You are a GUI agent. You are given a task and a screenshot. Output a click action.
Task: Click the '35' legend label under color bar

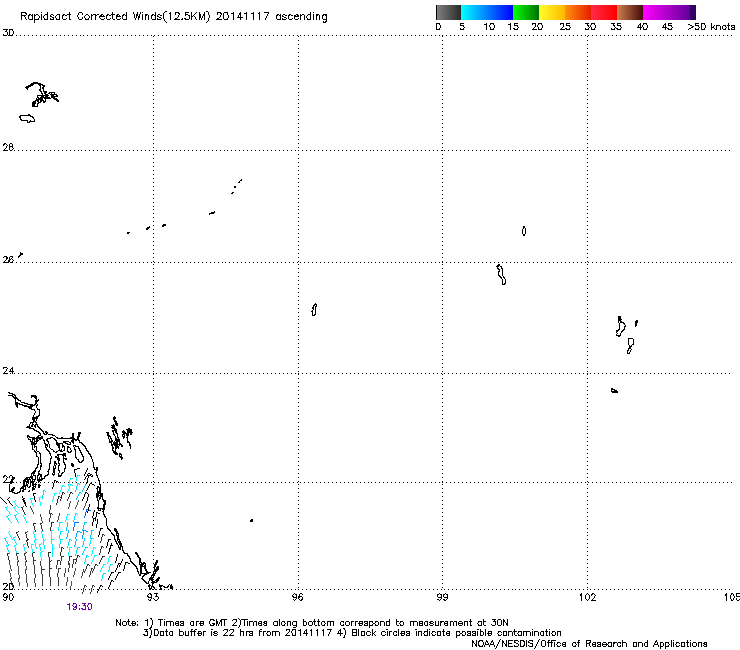click(615, 27)
